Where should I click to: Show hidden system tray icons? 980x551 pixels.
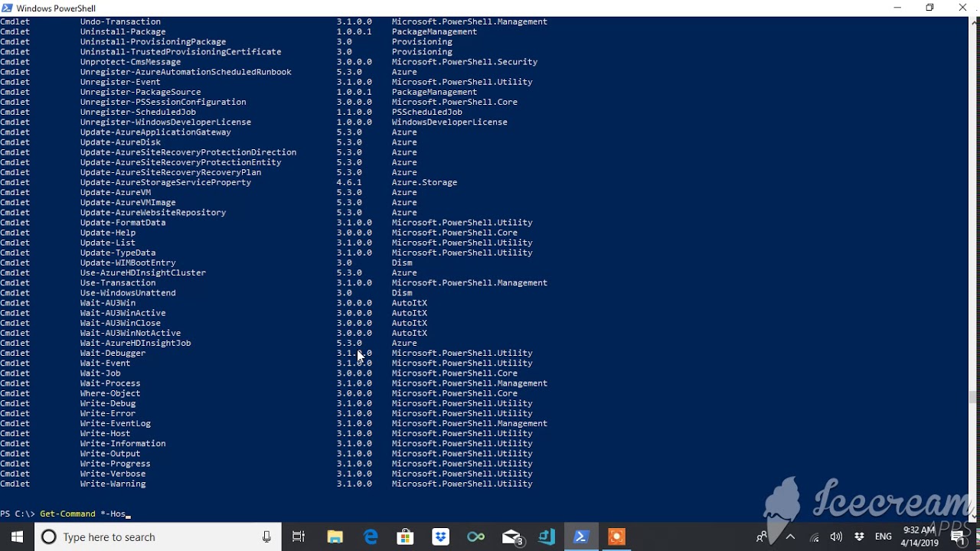coord(790,537)
